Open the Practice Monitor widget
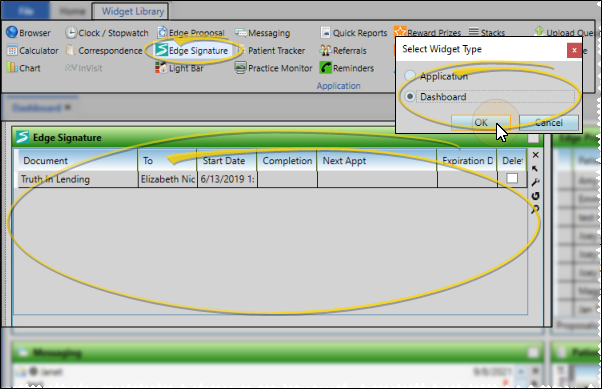 273,68
